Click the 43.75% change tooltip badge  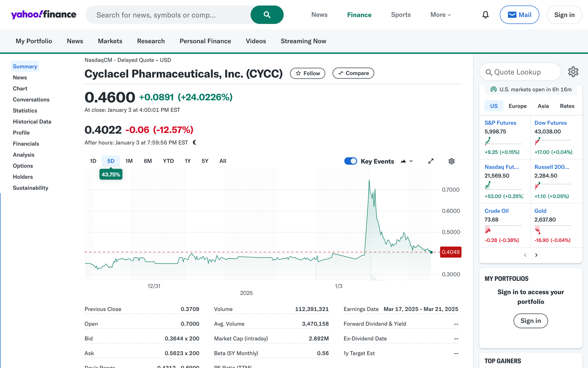[x=111, y=174]
